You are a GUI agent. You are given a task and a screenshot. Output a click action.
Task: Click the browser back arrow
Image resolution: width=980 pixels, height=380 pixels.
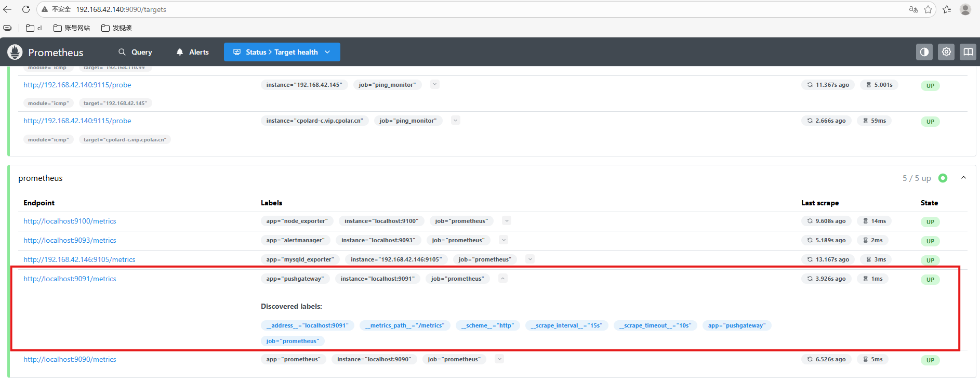[7, 9]
